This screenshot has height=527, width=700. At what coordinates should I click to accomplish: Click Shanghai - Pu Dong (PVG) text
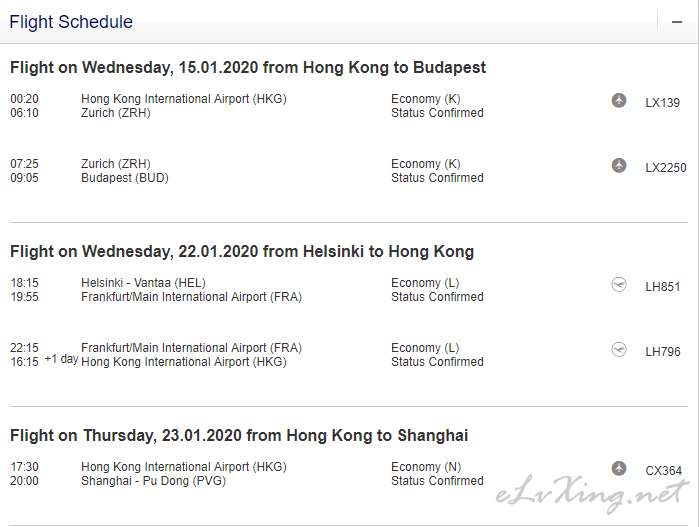pyautogui.click(x=153, y=481)
